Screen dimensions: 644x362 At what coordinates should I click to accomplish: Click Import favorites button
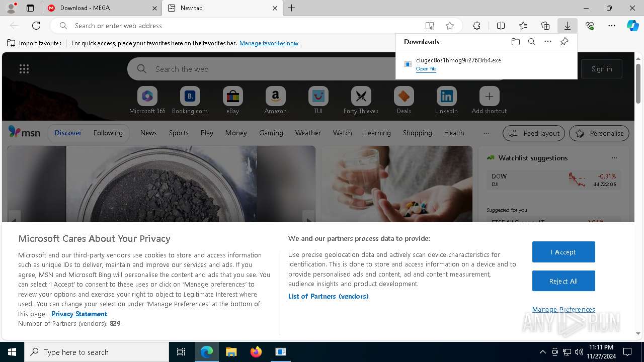click(x=34, y=43)
